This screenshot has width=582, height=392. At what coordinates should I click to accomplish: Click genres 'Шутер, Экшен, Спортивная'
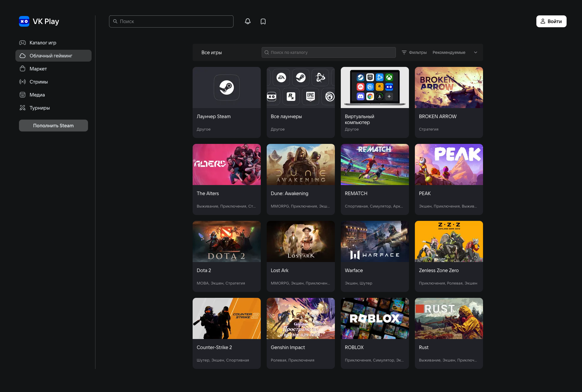click(x=223, y=360)
